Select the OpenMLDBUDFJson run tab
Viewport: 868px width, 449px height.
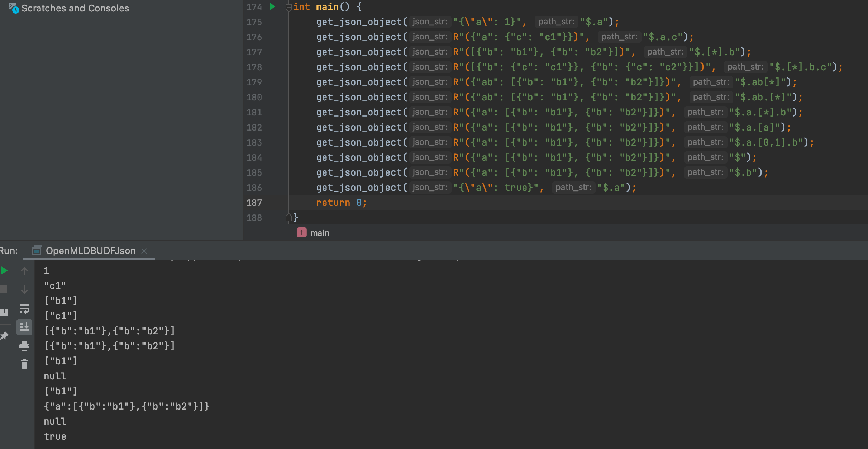click(90, 251)
